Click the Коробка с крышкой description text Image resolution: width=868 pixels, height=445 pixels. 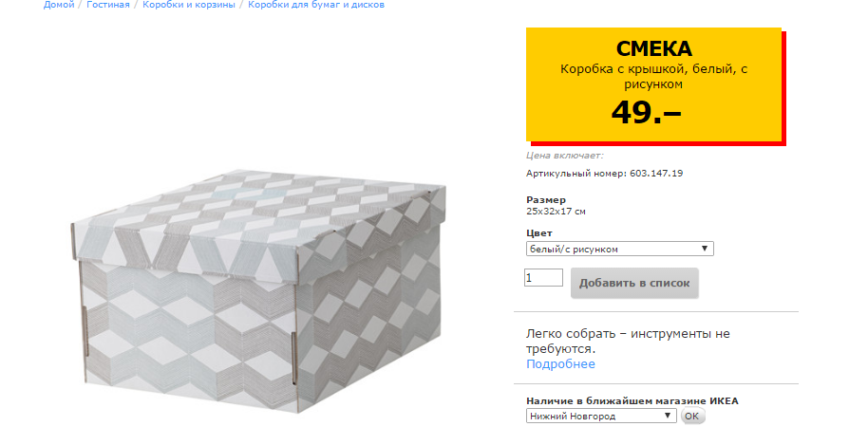tap(653, 77)
